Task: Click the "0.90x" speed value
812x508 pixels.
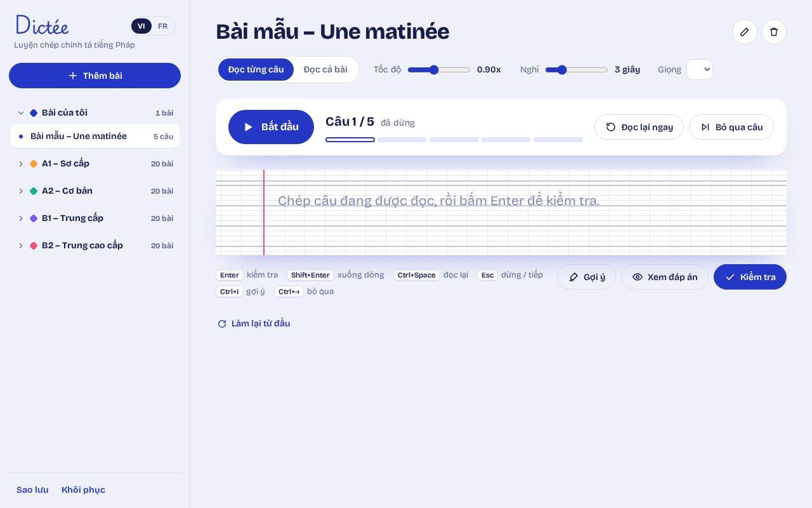Action: (x=489, y=70)
